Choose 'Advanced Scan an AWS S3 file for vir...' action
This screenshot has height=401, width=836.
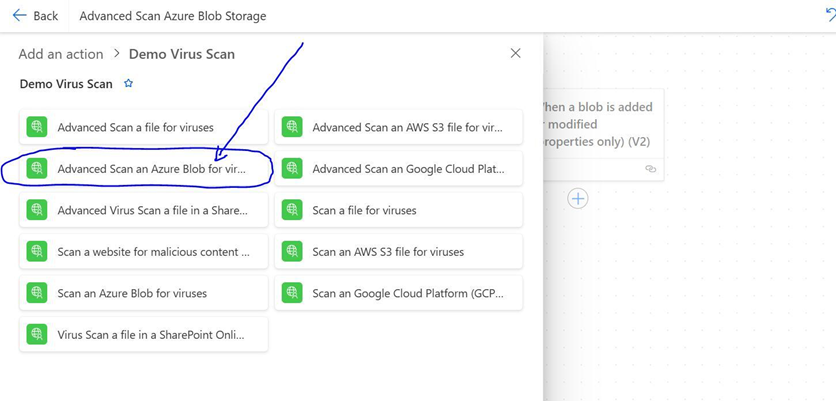pyautogui.click(x=399, y=127)
